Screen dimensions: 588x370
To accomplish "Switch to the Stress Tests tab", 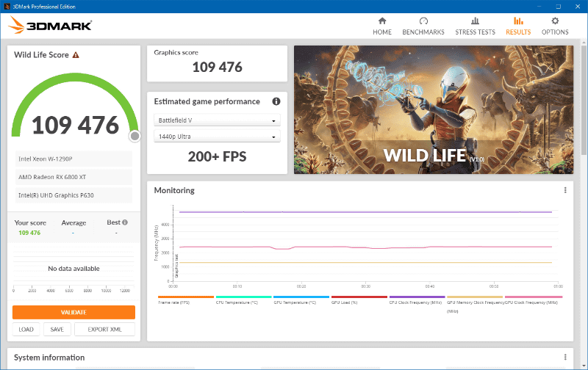I will pyautogui.click(x=475, y=26).
